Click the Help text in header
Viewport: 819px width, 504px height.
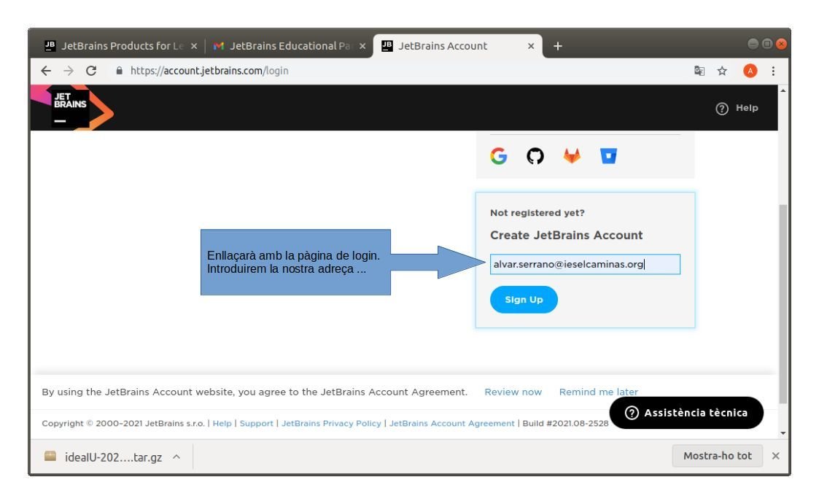pos(747,108)
